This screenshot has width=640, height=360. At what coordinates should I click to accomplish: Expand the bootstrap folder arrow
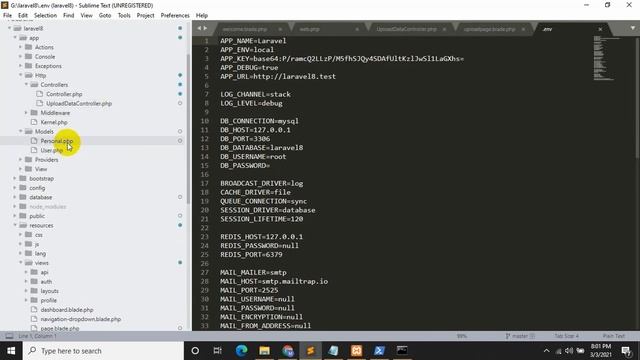(x=15, y=178)
